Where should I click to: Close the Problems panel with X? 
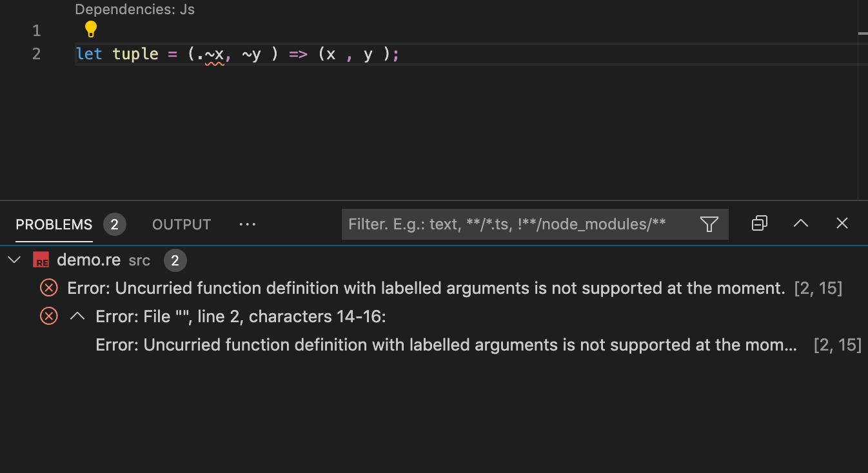tap(842, 224)
